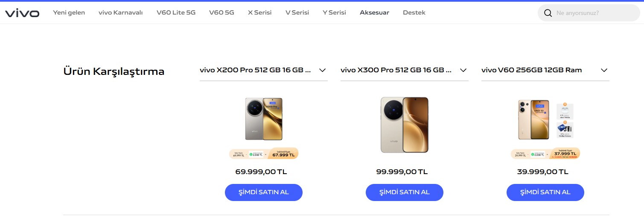
Task: Expand the vivo X200 Pro chevron dropdown
Action: point(322,70)
